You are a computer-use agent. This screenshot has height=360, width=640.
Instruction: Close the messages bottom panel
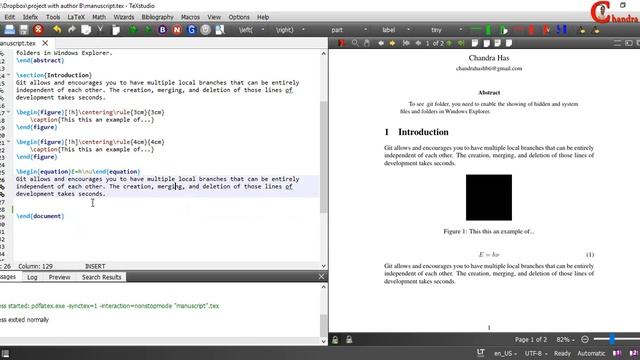tap(321, 277)
